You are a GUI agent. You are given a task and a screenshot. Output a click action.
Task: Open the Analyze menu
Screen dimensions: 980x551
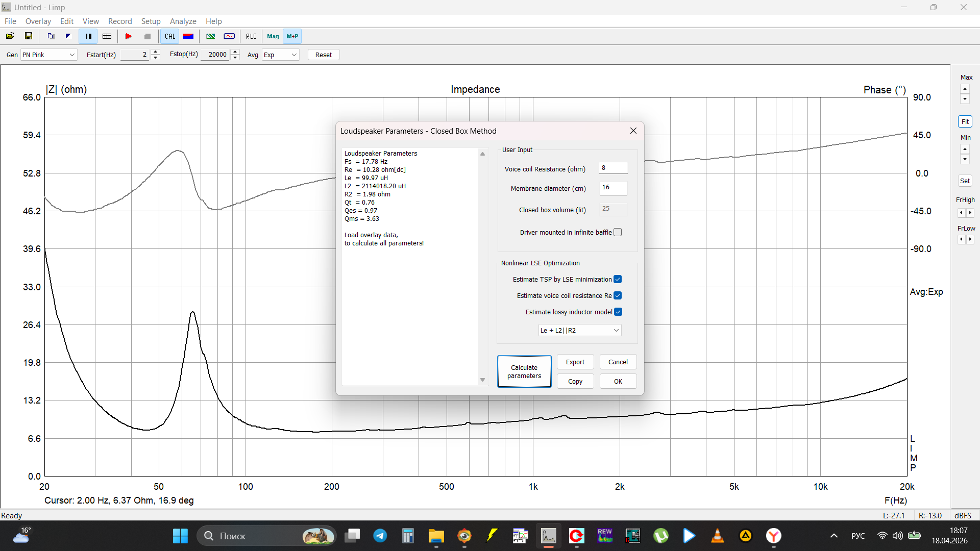[183, 21]
